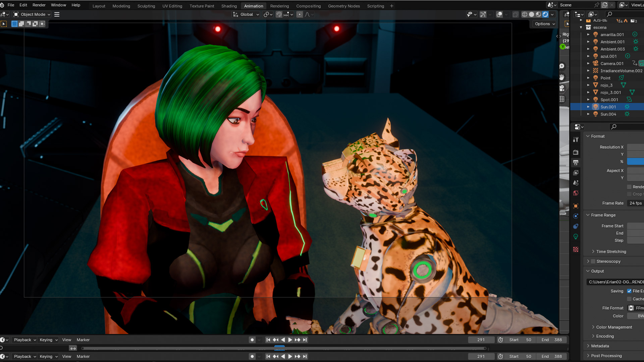Choose the Extend Selection mode icon
The width and height of the screenshot is (644, 362).
coord(21,24)
